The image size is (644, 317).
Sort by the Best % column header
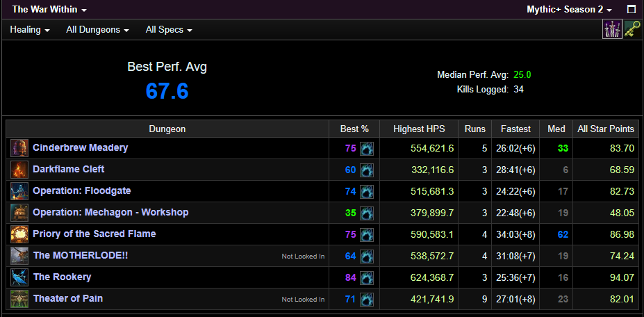(354, 129)
